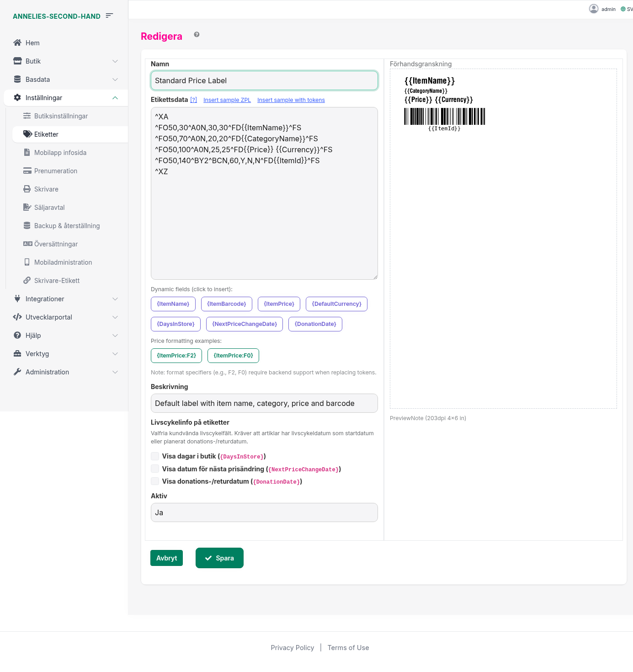Click the help question mark beside Redigera
The image size is (633, 672).
pyautogui.click(x=197, y=35)
